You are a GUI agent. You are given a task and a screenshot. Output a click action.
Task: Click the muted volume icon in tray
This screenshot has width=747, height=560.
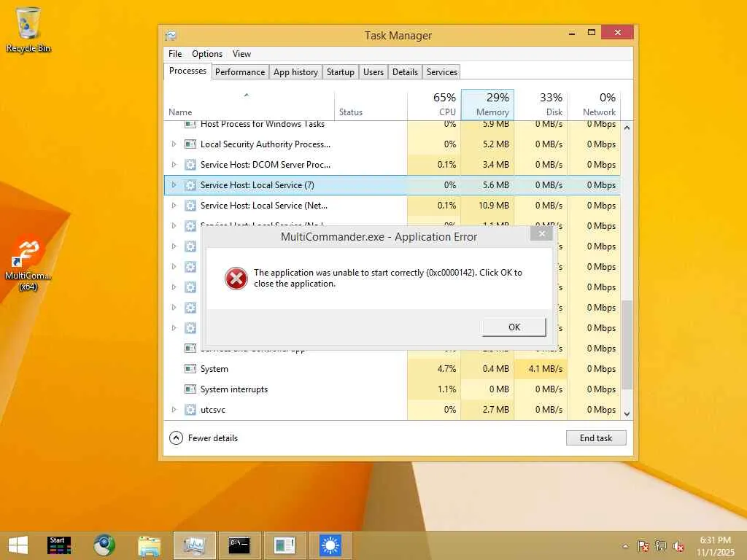click(x=678, y=546)
